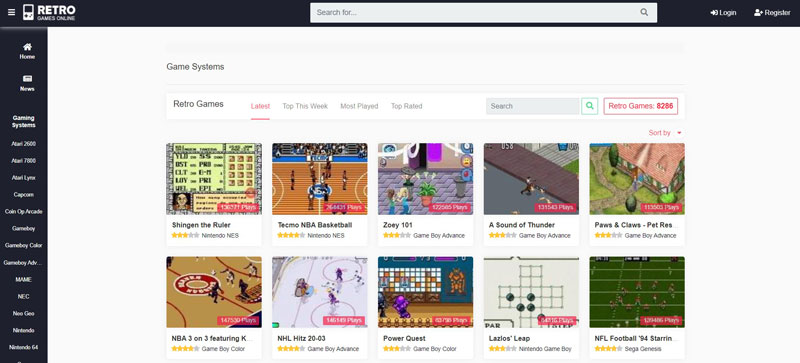Select Coin Op Arcade in sidebar
Screen dimensions: 800x363
23,211
